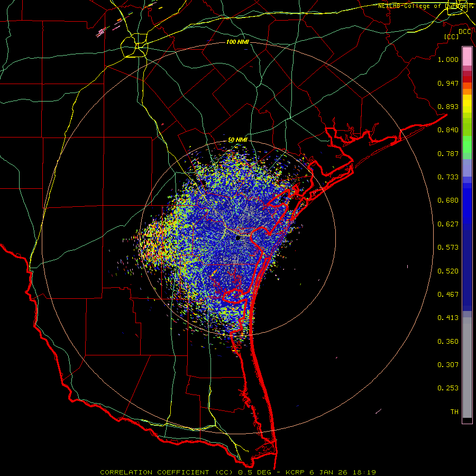Click the 0.680 color scale value
Image resolution: width=476 pixels, height=476 pixels.
[448, 200]
